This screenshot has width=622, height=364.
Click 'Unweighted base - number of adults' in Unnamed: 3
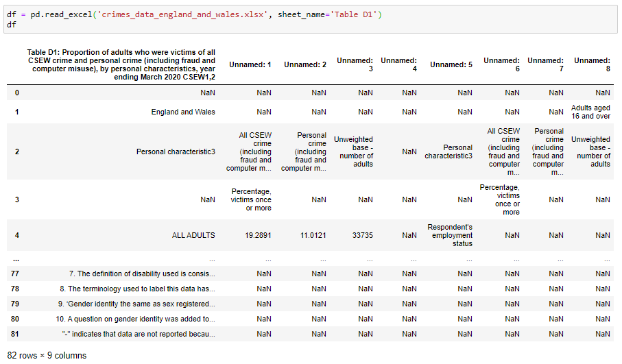click(353, 152)
